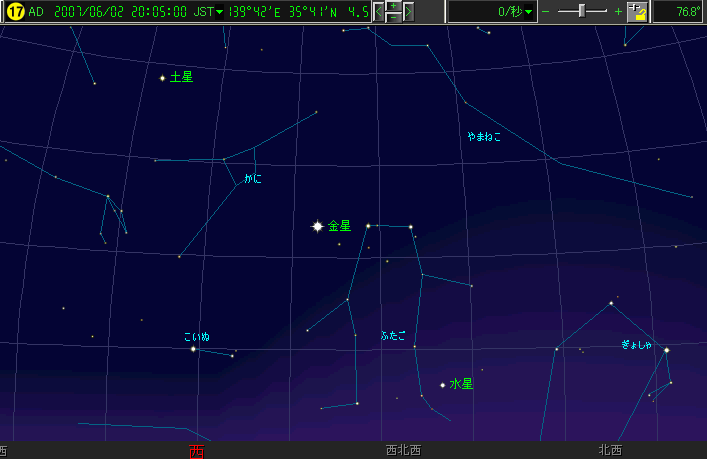Toggle the field-of-view lock icon

(638, 12)
